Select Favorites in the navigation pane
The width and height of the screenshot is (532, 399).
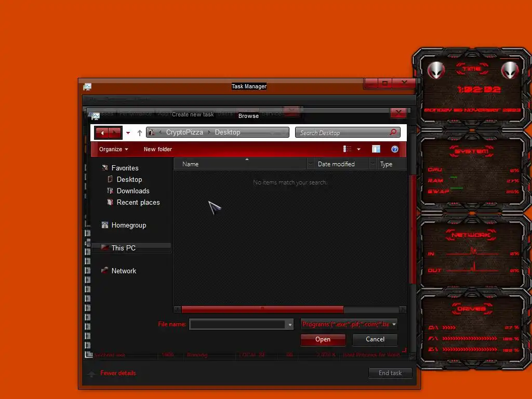(125, 168)
